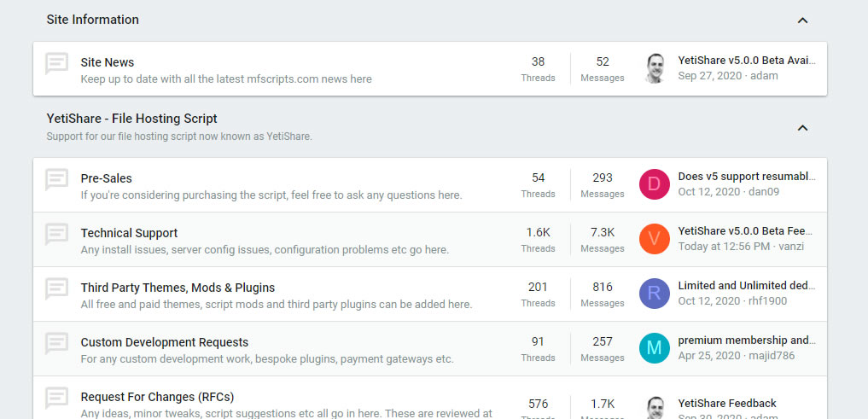
Task: Open the Technical Support forum
Action: 129,233
